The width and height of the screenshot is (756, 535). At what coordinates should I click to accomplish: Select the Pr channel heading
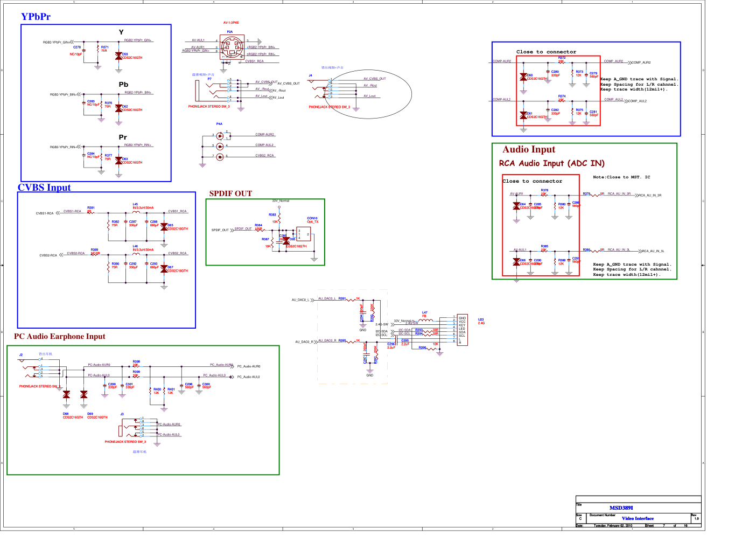click(123, 137)
